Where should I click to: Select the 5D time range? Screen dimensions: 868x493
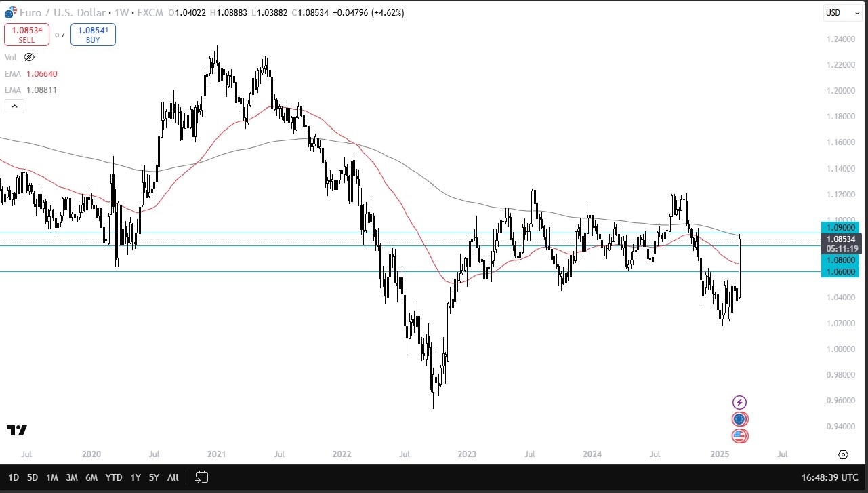[x=32, y=477]
